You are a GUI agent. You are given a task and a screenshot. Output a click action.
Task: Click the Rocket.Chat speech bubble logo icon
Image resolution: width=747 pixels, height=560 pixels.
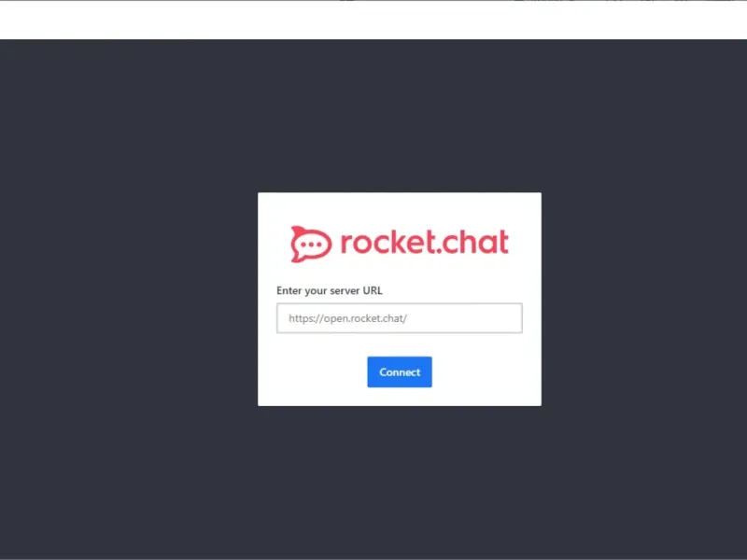point(311,244)
